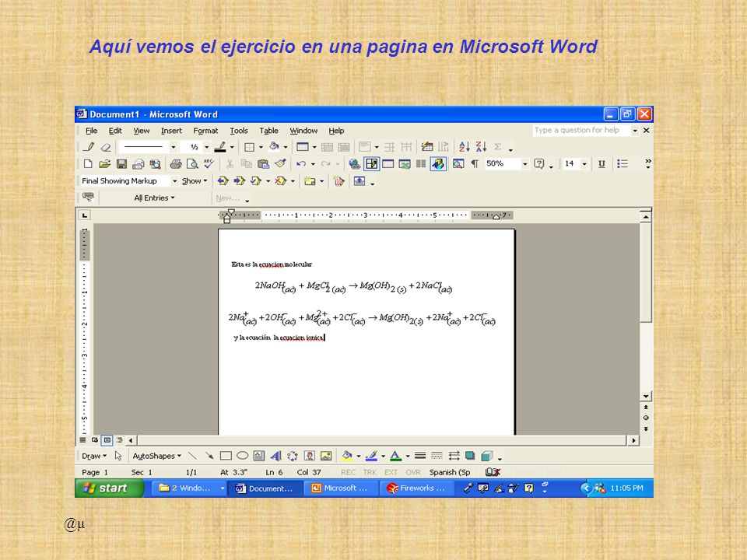
Task: Click the Insert Table icon
Action: click(388, 164)
